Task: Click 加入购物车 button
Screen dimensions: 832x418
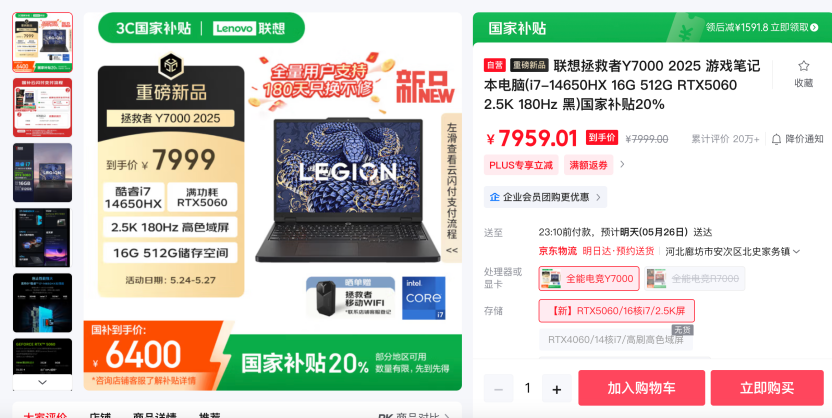Action: pos(642,388)
